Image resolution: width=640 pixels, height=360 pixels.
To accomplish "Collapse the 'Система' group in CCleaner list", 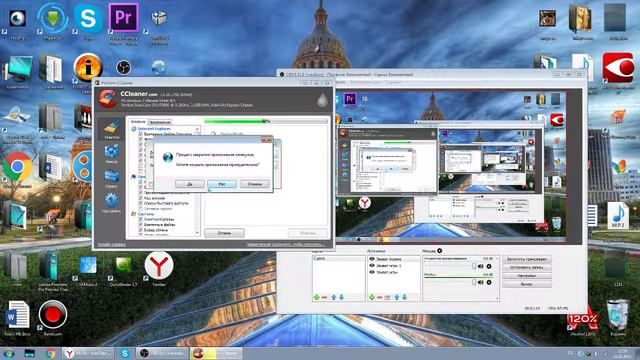I will tap(133, 214).
